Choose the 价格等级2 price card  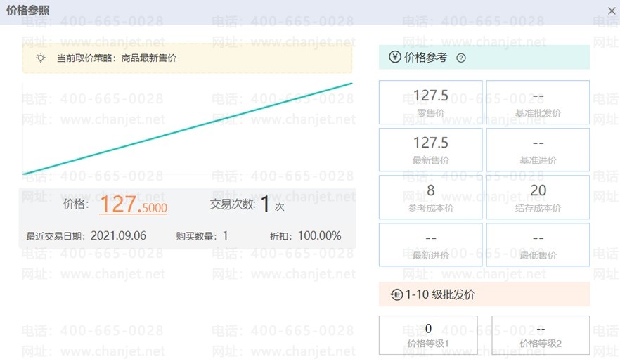tap(541, 335)
